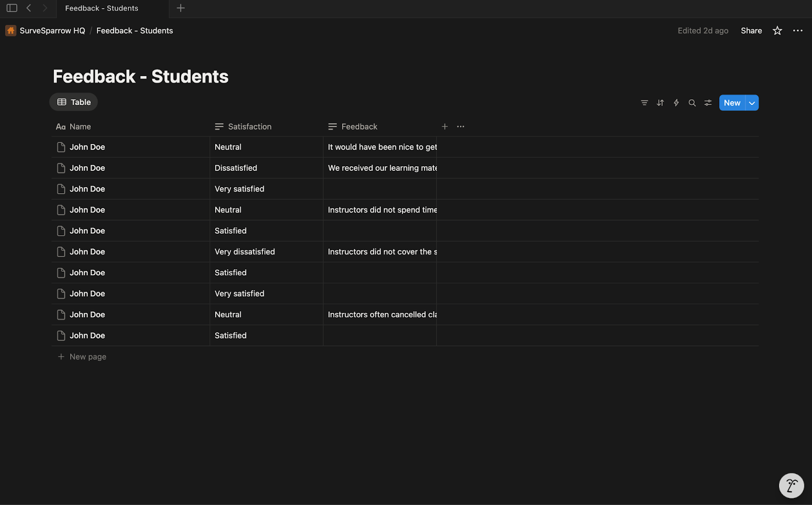Toggle the sidebar panel icon
The image size is (812, 505).
point(12,8)
